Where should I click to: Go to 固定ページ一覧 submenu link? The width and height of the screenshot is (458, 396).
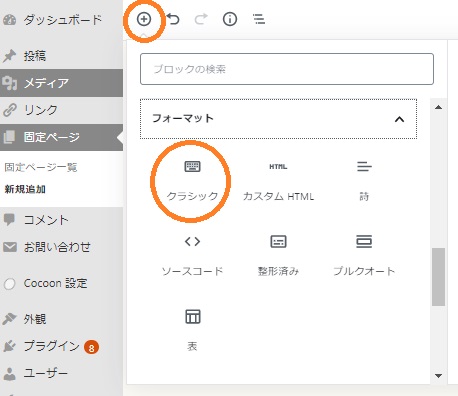point(41,167)
